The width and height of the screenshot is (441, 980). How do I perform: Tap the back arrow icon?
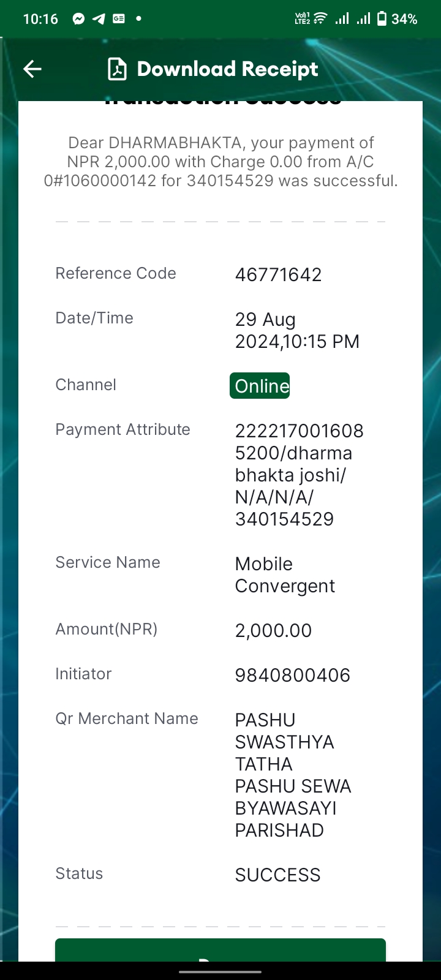click(x=32, y=69)
